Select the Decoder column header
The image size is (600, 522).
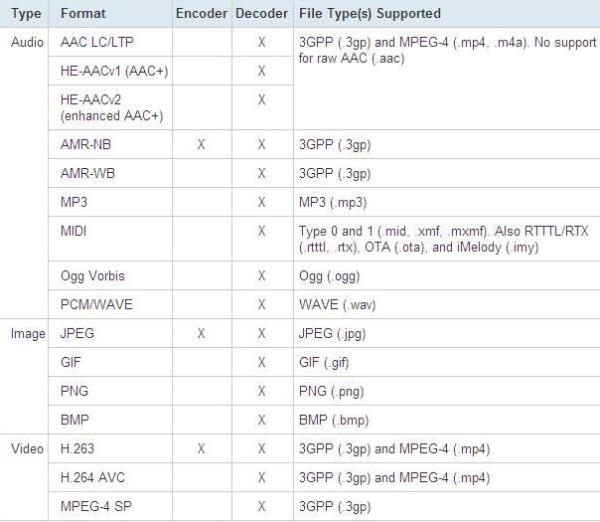[261, 15]
